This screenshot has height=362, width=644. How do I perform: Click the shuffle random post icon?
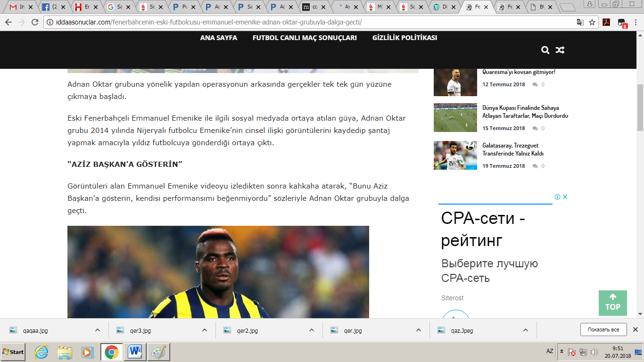[560, 50]
